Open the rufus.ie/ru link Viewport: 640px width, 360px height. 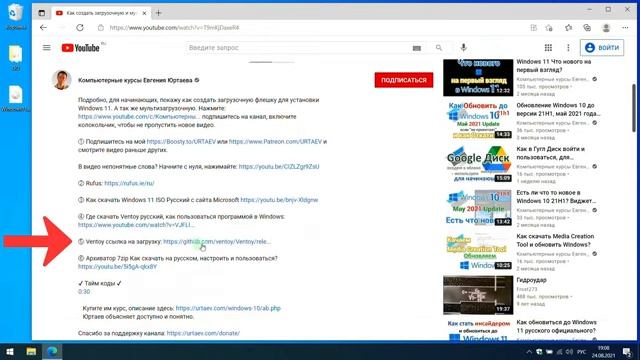pyautogui.click(x=129, y=183)
